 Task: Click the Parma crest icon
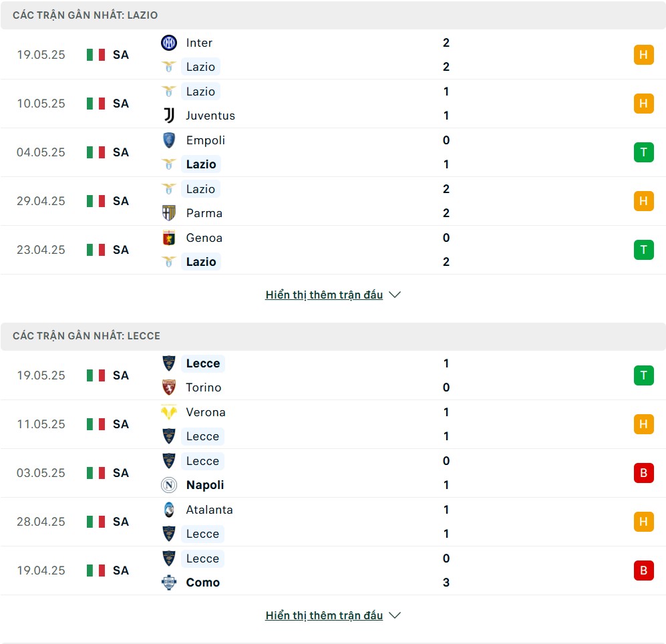[x=168, y=213]
